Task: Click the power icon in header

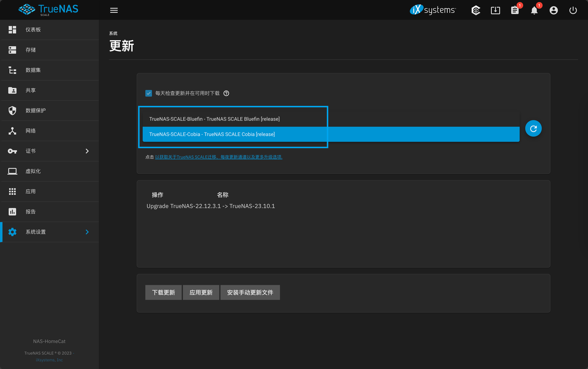Action: (x=573, y=10)
